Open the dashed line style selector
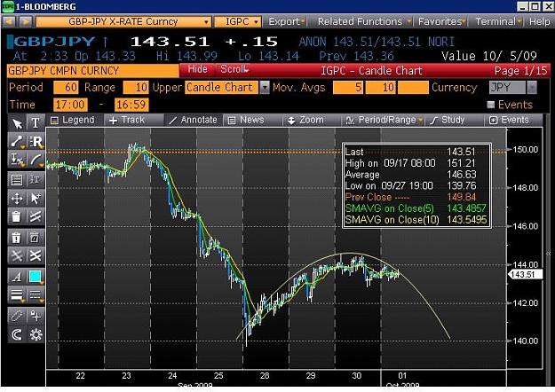555x392 pixels. pos(36,294)
